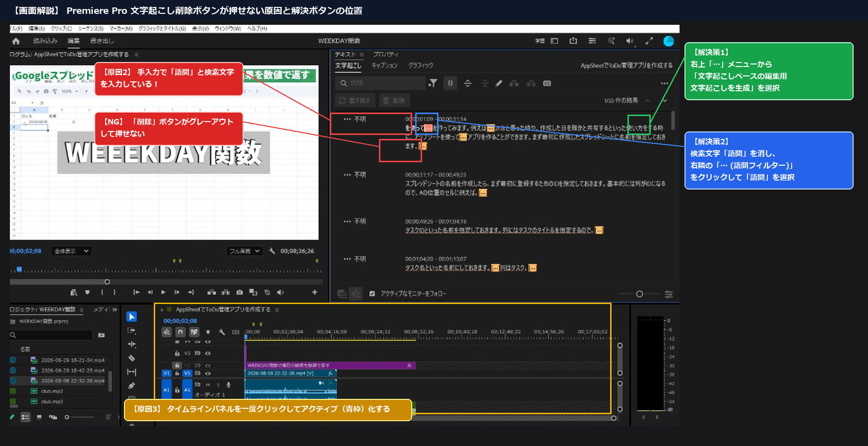This screenshot has height=446, width=868.
Task: Switch to the グラフィック tab
Action: click(x=421, y=65)
